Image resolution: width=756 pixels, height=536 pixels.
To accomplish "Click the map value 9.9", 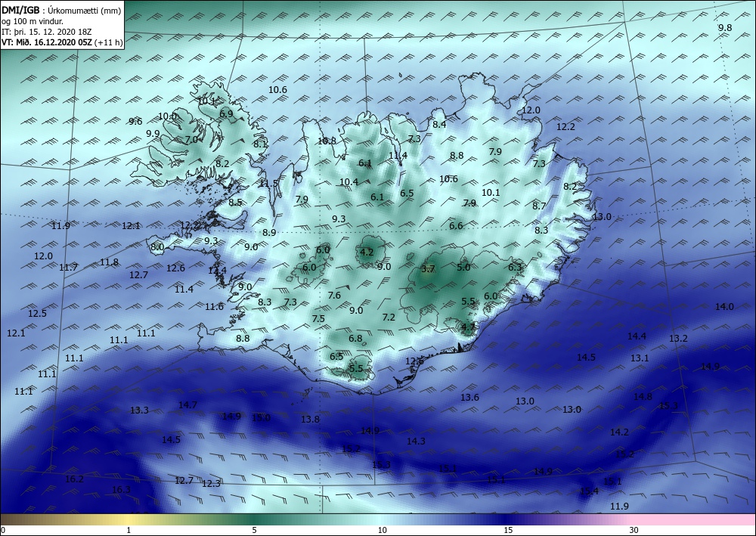I will point(153,134).
